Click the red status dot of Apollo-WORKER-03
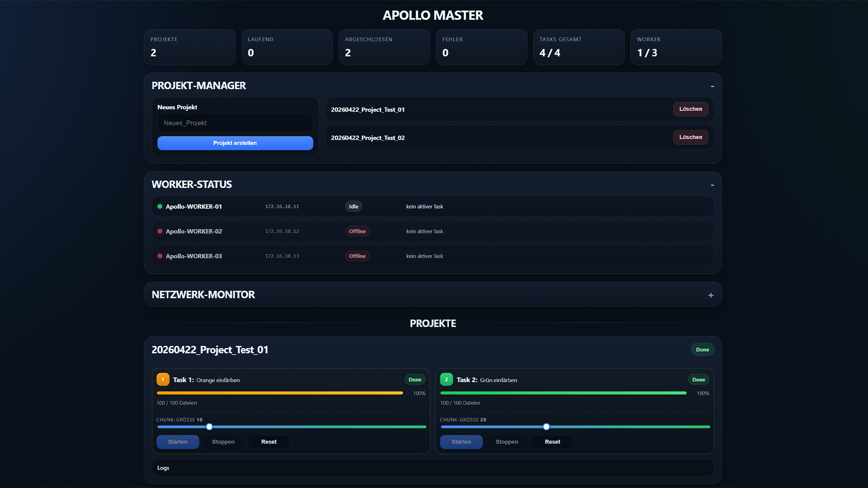Viewport: 868px width, 488px height. [x=160, y=256]
